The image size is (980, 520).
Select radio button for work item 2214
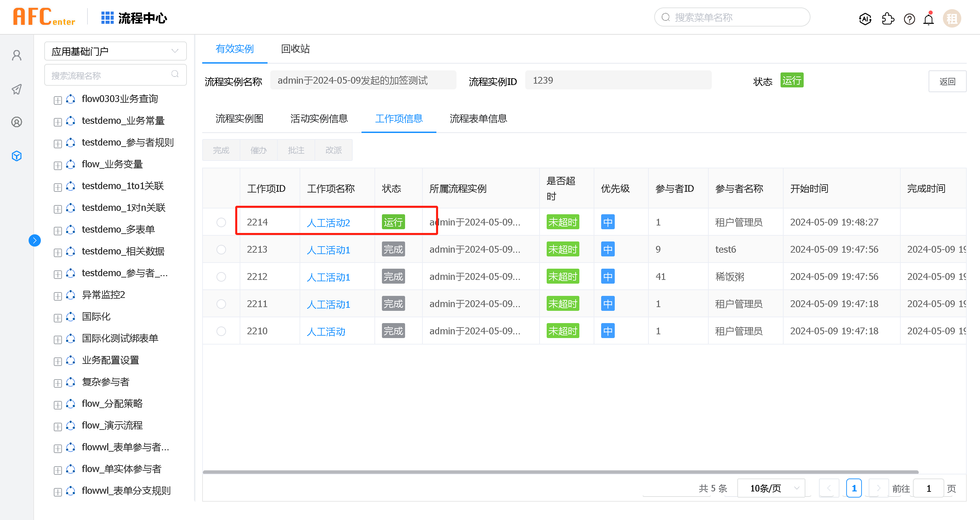point(221,222)
